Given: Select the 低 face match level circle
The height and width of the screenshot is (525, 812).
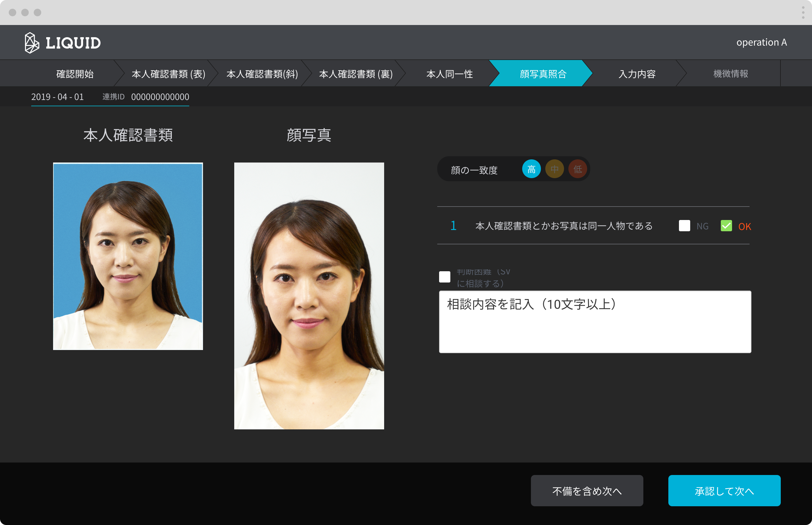Looking at the screenshot, I should click(x=577, y=169).
